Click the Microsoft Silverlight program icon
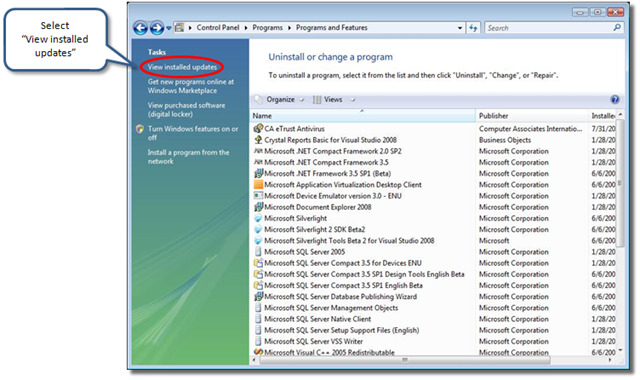 tap(258, 218)
